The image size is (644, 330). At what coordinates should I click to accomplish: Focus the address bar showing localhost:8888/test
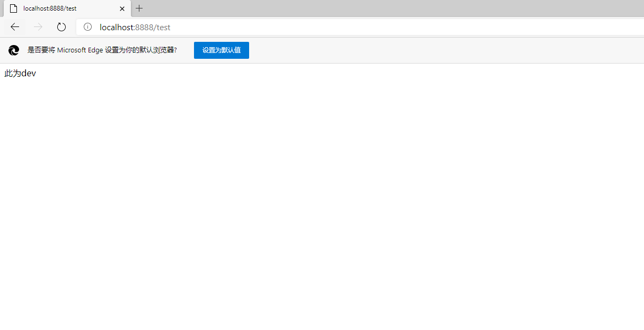(x=360, y=27)
